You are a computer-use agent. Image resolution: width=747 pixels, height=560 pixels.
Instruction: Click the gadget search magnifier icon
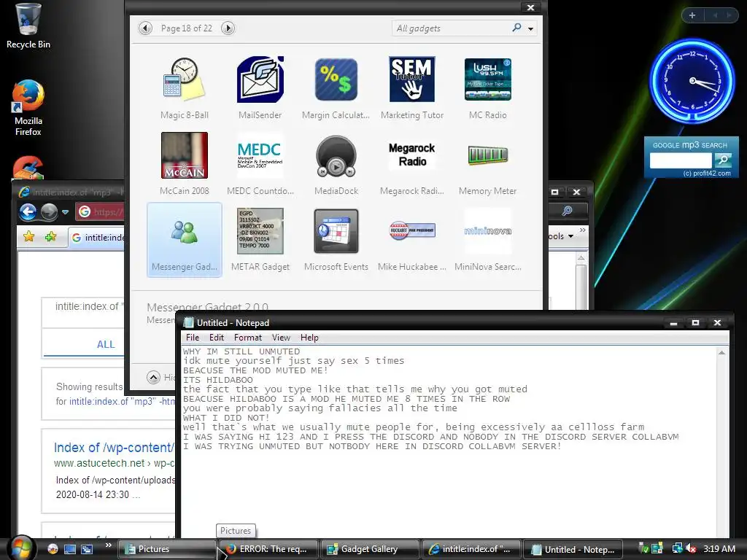click(x=516, y=28)
